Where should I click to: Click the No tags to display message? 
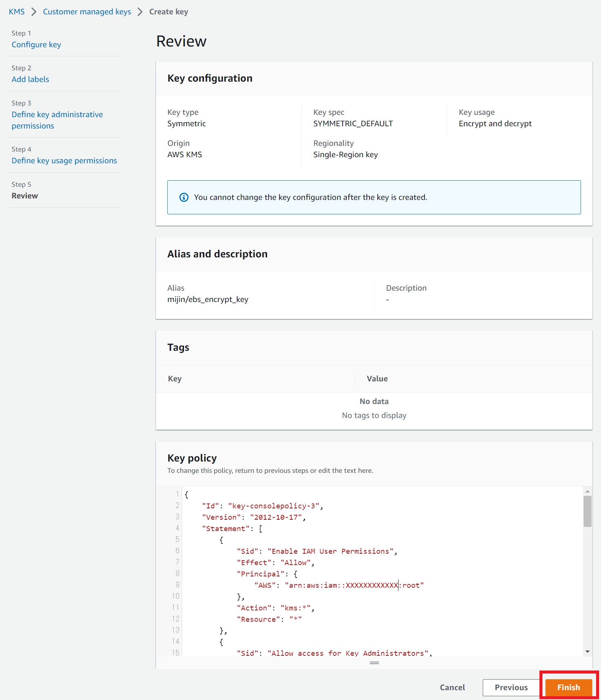(374, 415)
